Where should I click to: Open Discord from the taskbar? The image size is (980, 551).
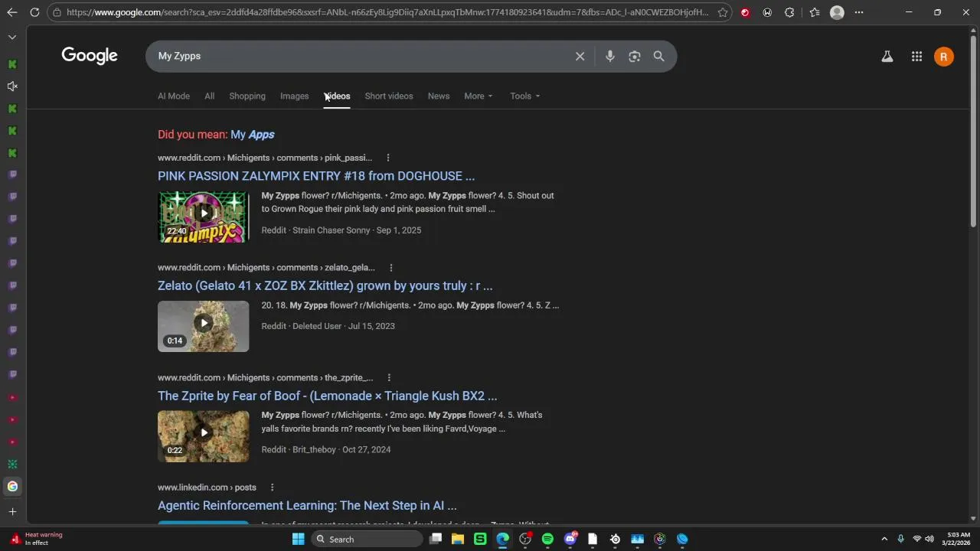pyautogui.click(x=570, y=539)
